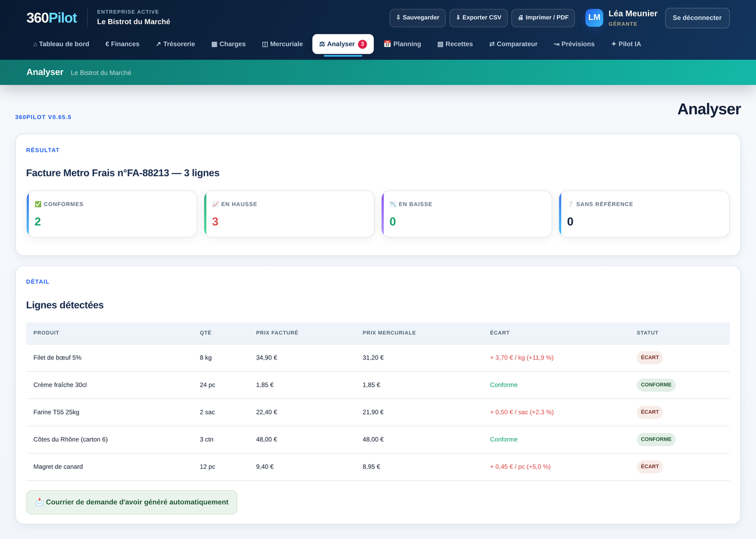Image resolution: width=756 pixels, height=539 pixels.
Task: Click the Prix mercuriale column header
Action: [389, 333]
